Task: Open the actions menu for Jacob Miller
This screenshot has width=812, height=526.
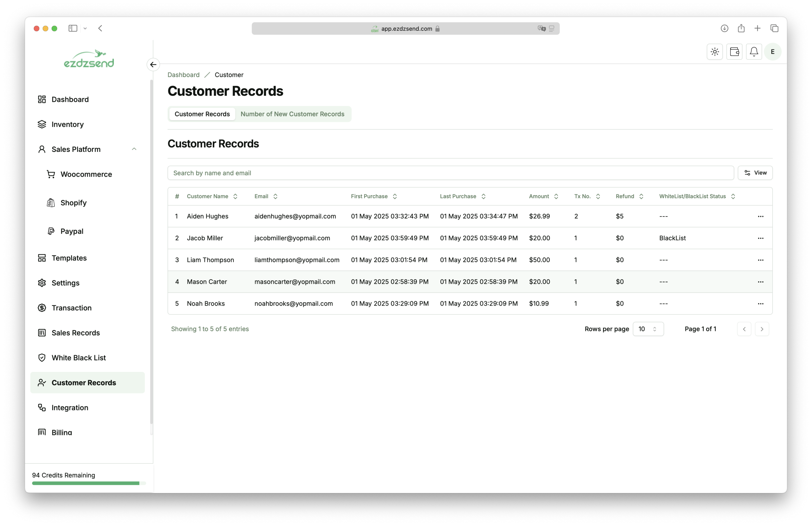Action: coord(761,238)
